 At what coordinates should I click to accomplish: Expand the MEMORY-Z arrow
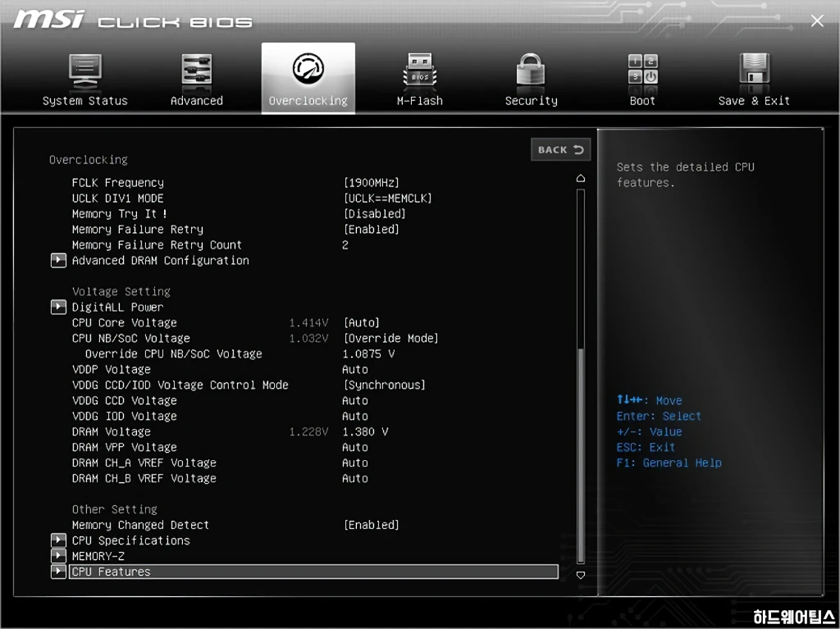click(x=58, y=555)
